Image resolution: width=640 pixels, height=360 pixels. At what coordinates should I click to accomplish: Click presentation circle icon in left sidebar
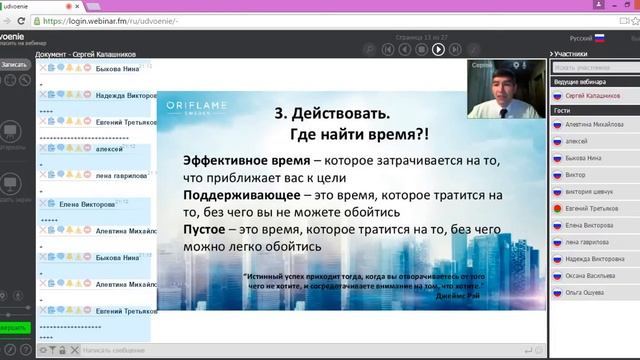[x=10, y=131]
